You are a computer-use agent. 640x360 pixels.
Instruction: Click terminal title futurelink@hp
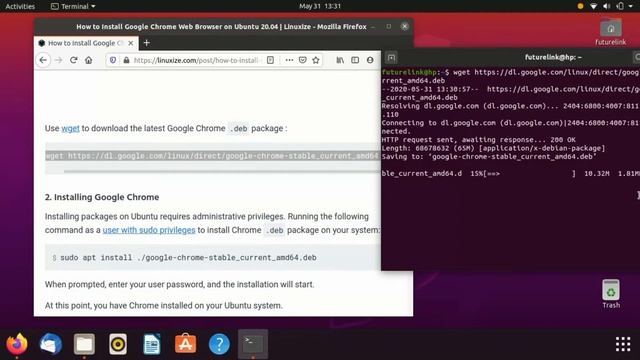[x=553, y=58]
